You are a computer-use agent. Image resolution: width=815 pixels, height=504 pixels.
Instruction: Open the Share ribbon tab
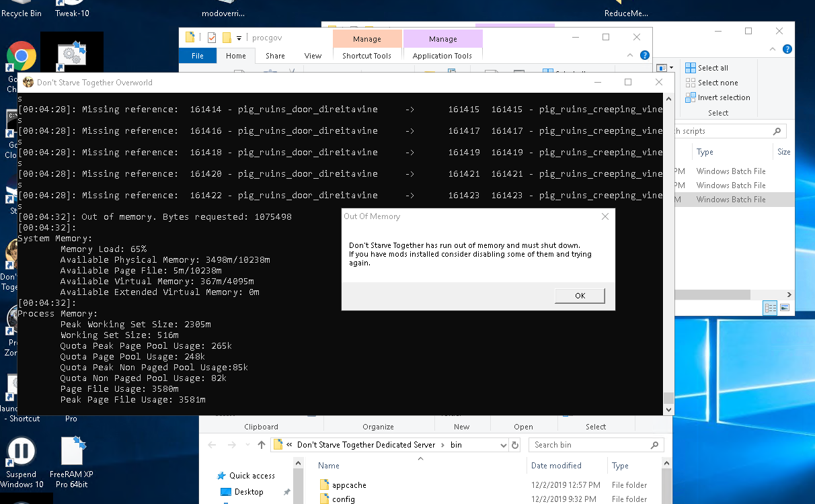[x=275, y=56]
